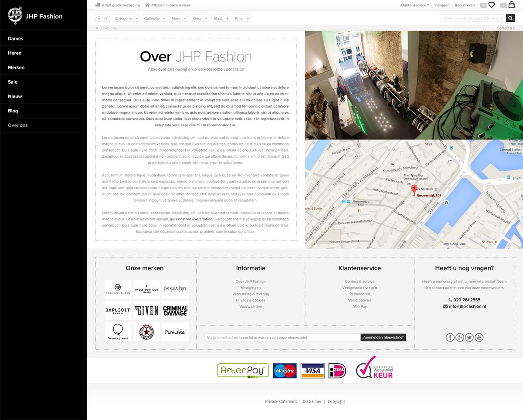
Task: Toggle the male gender filter
Action: click(106, 18)
